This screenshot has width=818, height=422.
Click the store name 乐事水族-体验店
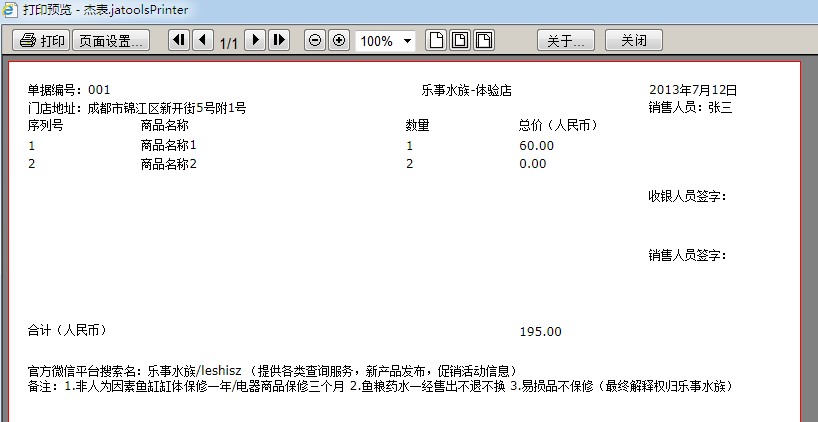tap(466, 90)
